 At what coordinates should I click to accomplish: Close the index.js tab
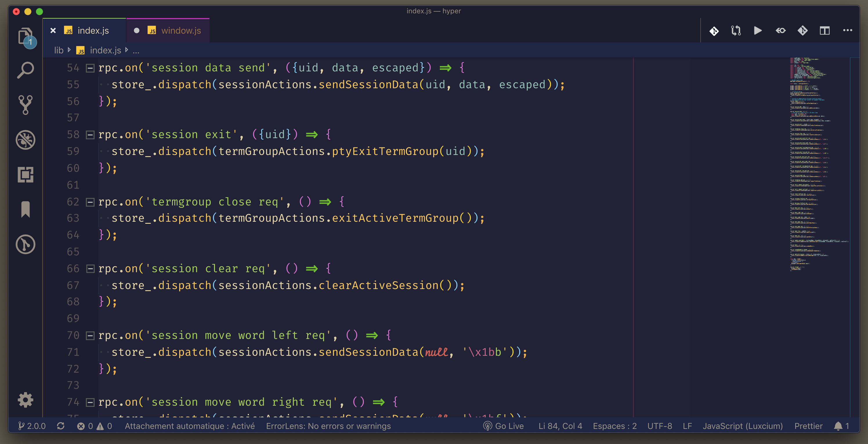click(x=53, y=31)
